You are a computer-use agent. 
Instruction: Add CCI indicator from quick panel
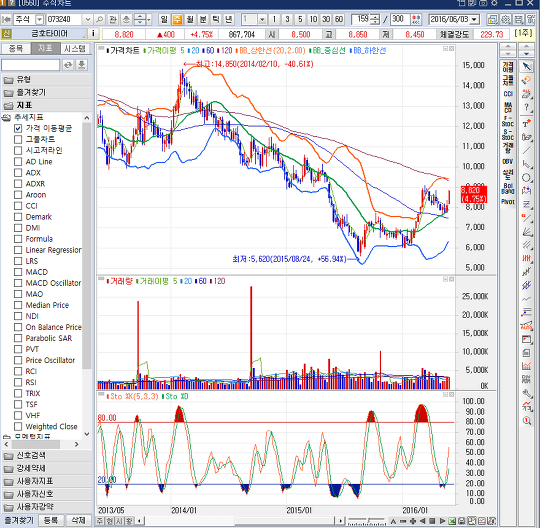[508, 94]
